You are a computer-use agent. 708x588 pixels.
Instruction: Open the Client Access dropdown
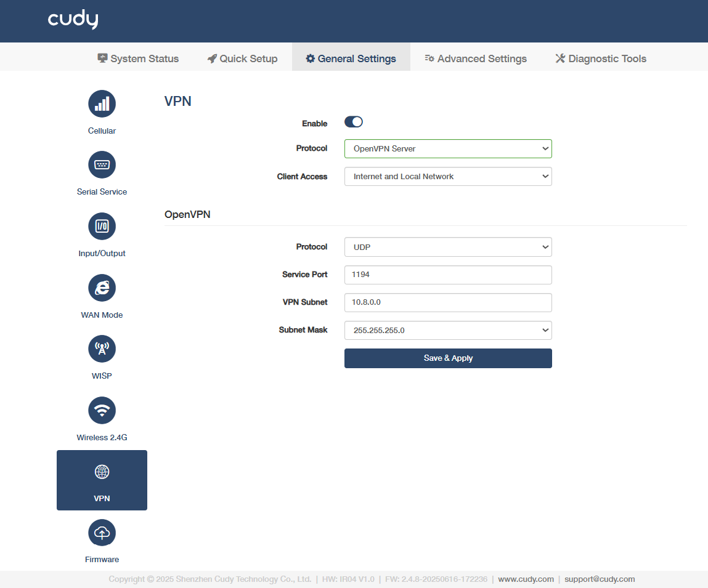(448, 177)
